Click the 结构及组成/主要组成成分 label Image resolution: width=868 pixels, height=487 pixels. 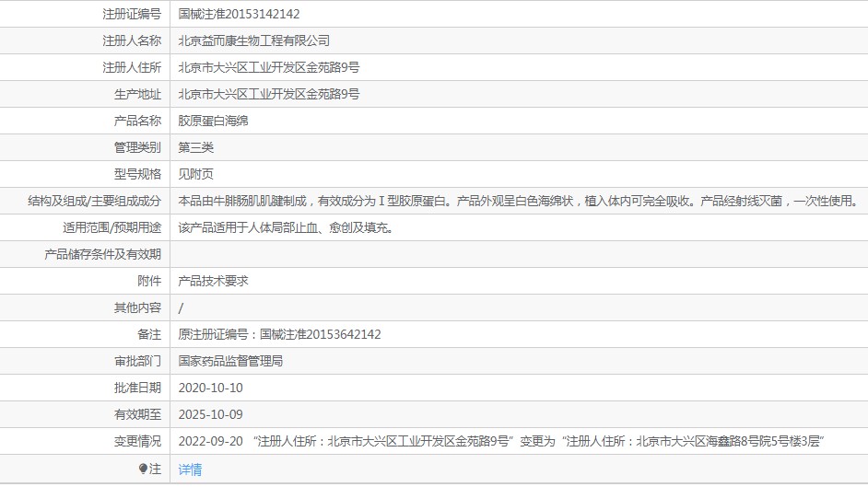click(x=95, y=201)
